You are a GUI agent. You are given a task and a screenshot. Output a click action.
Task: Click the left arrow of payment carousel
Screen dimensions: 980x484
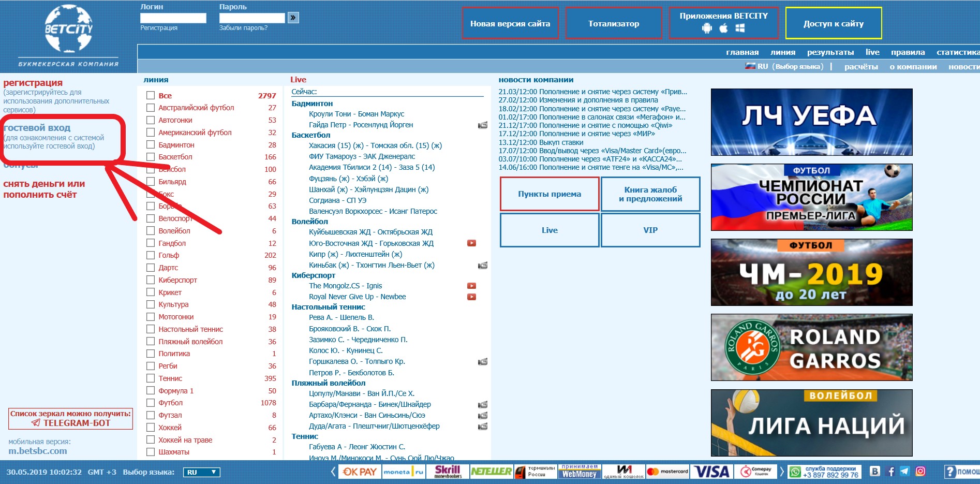tap(333, 472)
